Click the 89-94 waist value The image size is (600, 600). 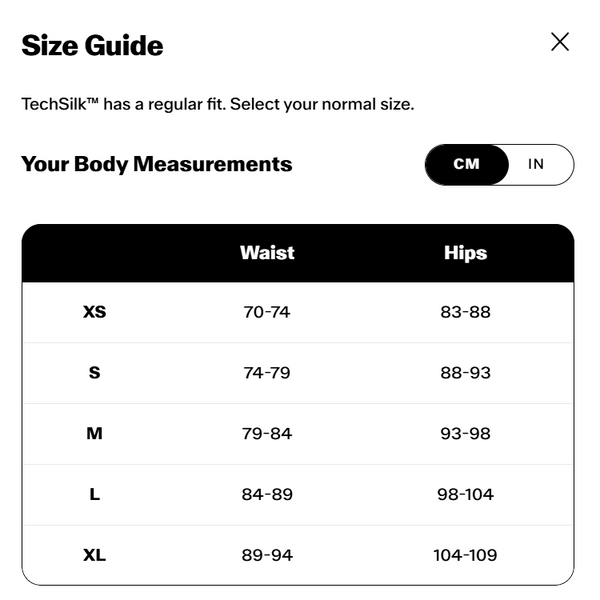click(x=267, y=555)
